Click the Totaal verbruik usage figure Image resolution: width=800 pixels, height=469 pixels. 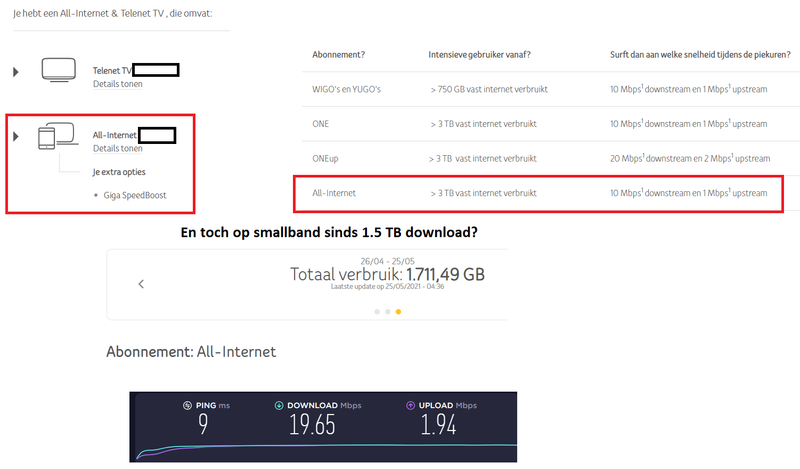click(387, 273)
